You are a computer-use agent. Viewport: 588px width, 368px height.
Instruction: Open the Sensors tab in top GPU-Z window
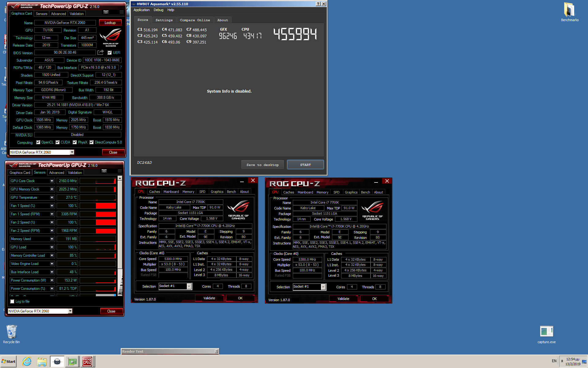coord(41,14)
